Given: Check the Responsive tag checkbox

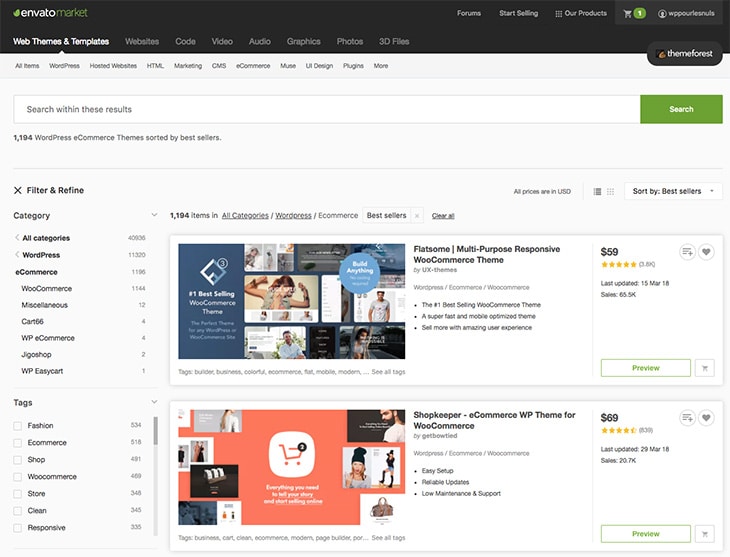Looking at the screenshot, I should [x=18, y=528].
